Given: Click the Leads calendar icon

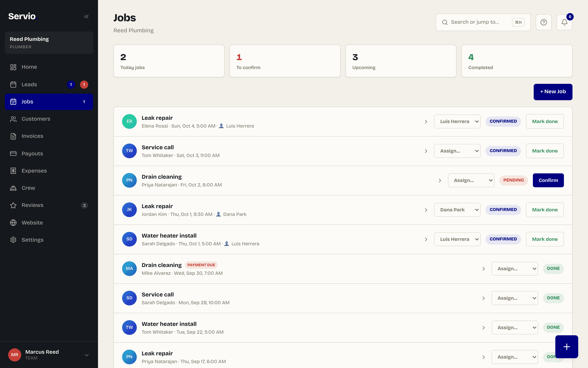Looking at the screenshot, I should pos(13,84).
